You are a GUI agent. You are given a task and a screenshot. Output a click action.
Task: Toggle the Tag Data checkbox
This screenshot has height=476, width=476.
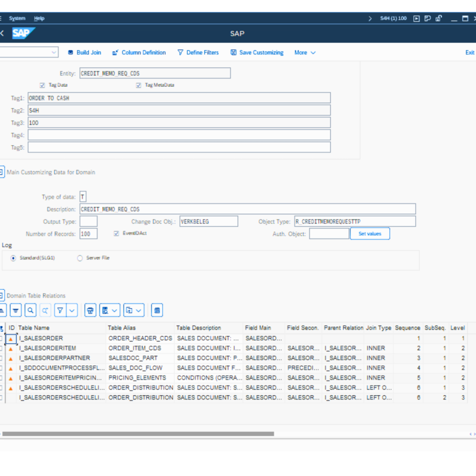coord(42,85)
